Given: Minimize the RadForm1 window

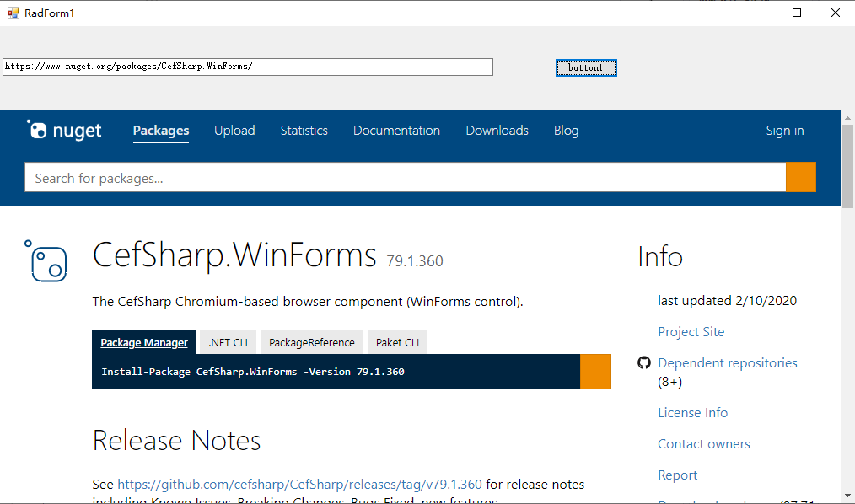Looking at the screenshot, I should tap(759, 13).
